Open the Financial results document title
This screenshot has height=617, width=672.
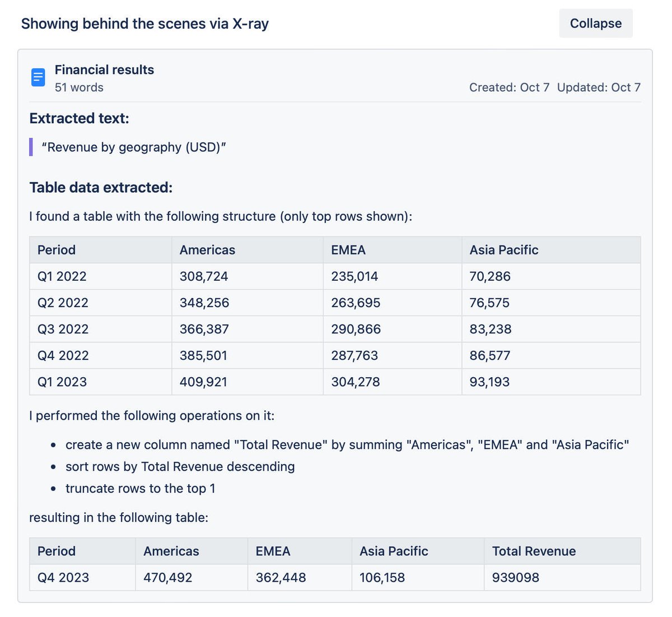pyautogui.click(x=104, y=70)
